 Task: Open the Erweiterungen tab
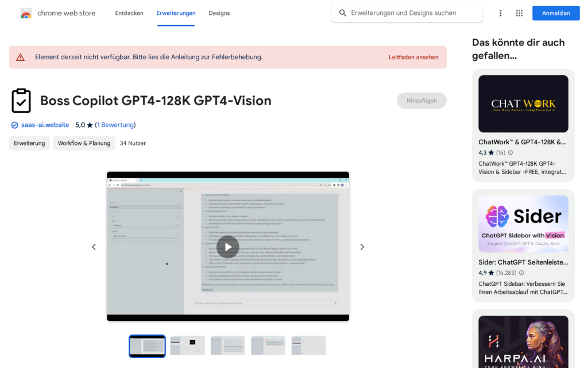tap(176, 13)
